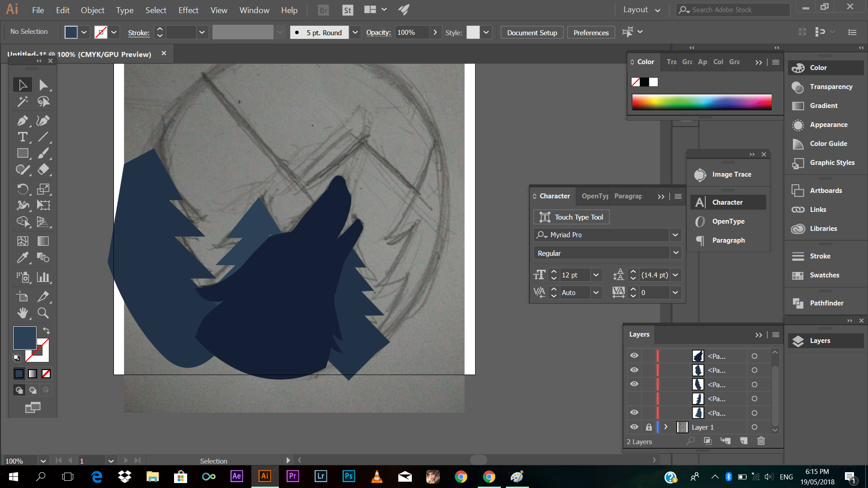Open the Window menu

click(x=254, y=10)
